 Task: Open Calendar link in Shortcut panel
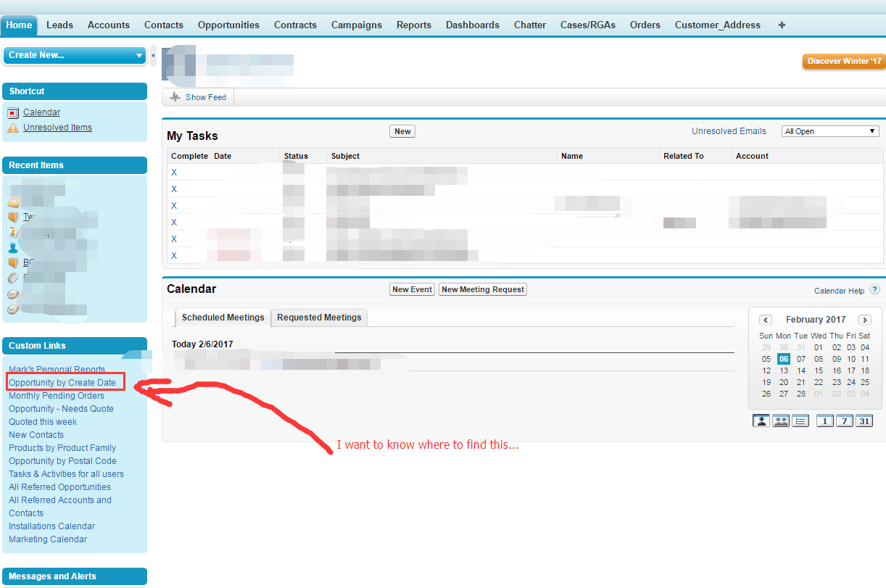click(x=41, y=112)
